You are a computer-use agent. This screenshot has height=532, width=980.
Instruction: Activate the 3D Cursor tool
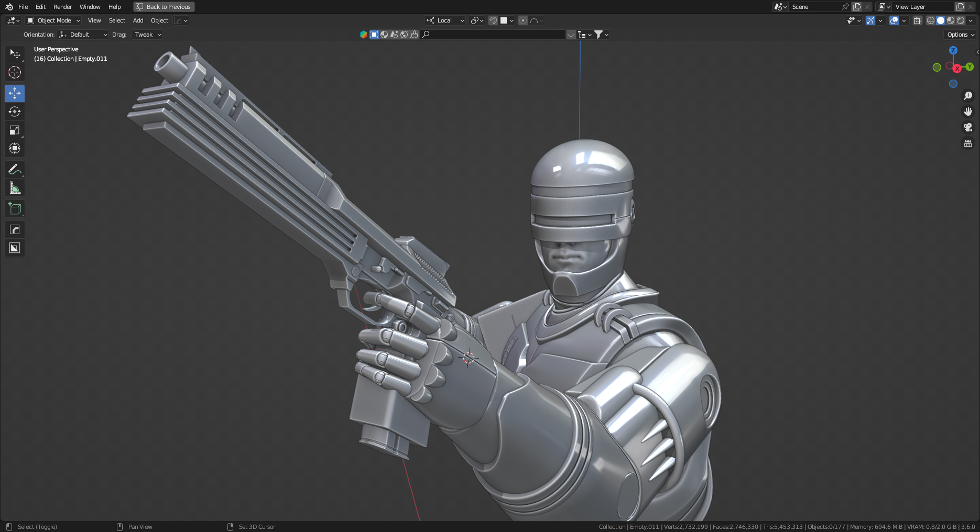coord(15,72)
